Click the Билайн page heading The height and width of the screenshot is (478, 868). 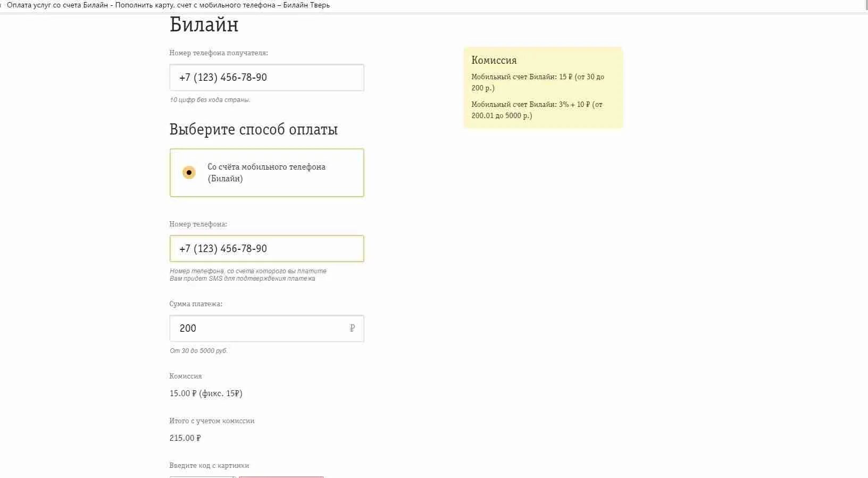(204, 25)
